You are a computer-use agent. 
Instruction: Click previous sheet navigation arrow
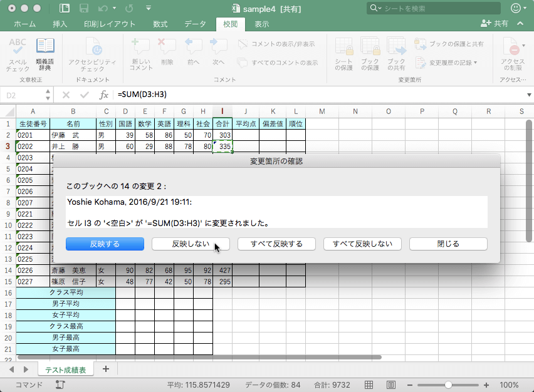12,369
